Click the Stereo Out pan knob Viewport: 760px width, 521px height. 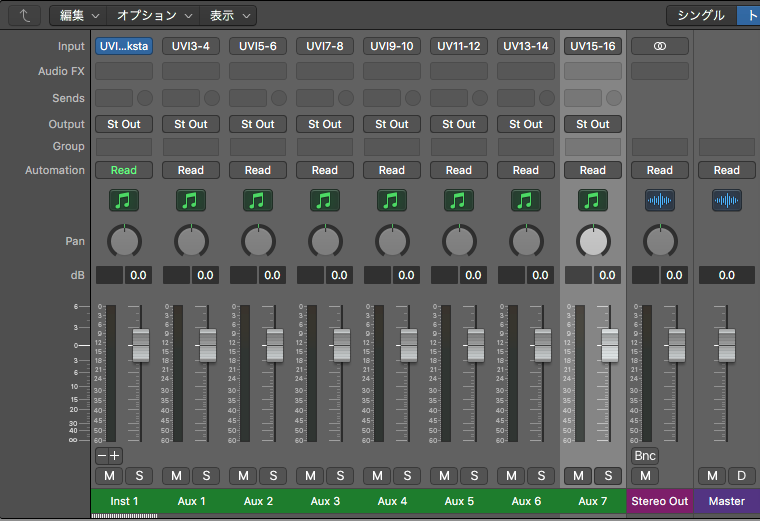click(660, 241)
